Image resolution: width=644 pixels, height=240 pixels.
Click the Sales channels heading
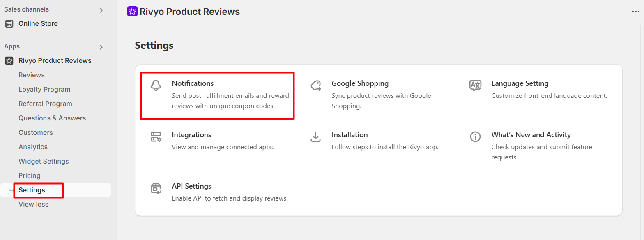click(x=26, y=9)
